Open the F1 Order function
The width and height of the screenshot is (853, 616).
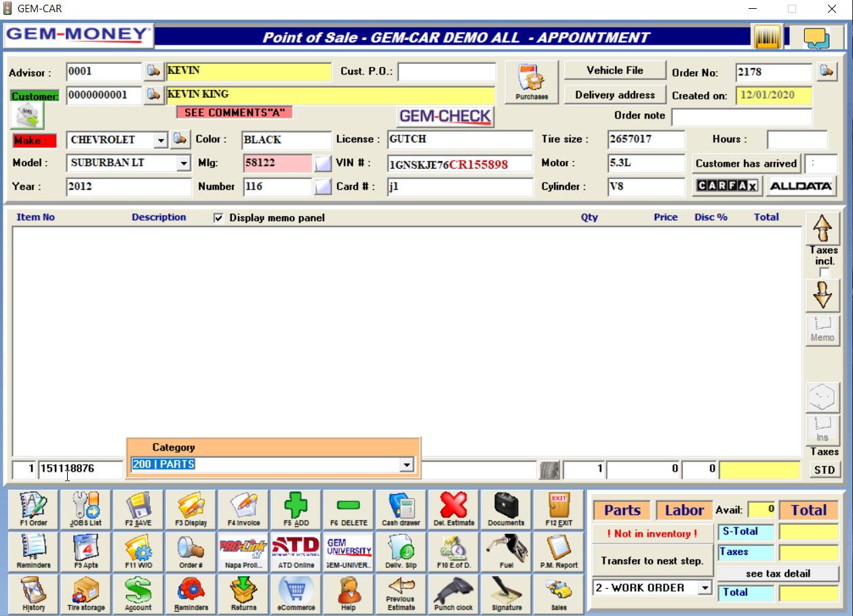pyautogui.click(x=33, y=510)
